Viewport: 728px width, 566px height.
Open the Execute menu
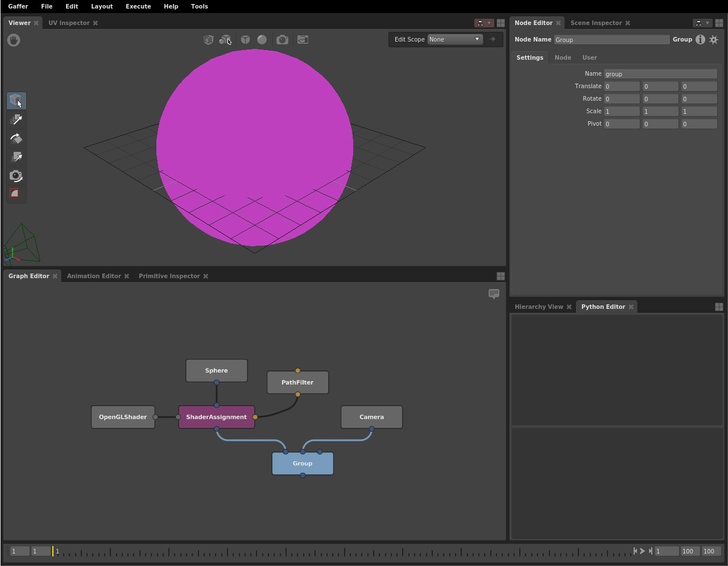pyautogui.click(x=138, y=6)
